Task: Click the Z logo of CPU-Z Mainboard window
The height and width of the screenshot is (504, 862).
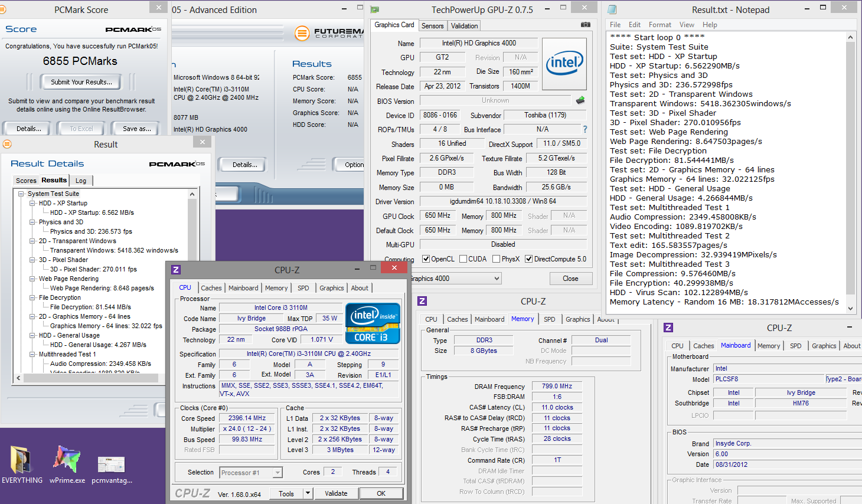Action: [668, 328]
